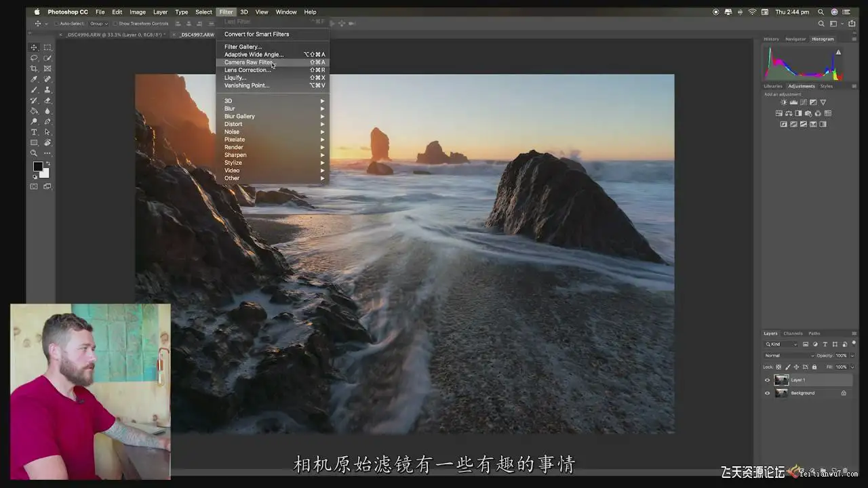The image size is (868, 488).
Task: Click Liquify in the Filter menu
Action: click(235, 78)
